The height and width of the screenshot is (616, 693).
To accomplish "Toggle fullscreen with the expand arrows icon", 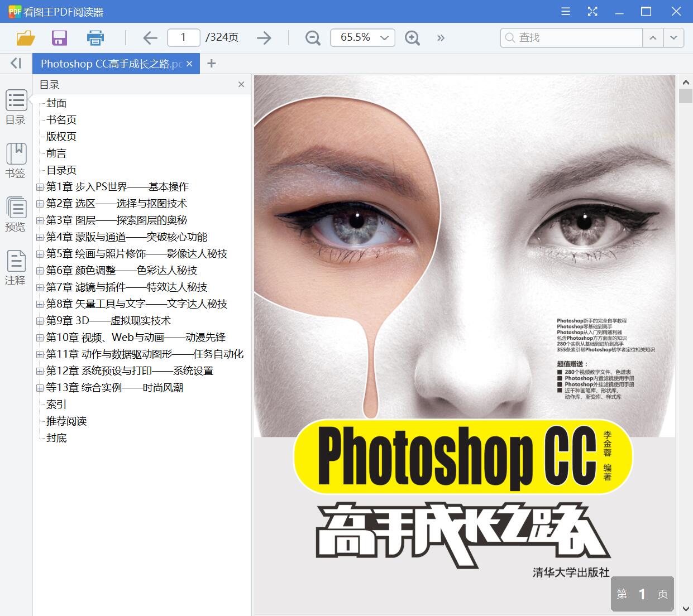I will click(592, 12).
